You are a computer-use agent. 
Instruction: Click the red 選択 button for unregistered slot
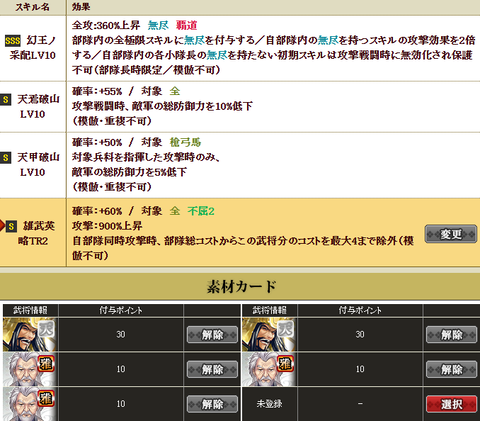[451, 404]
